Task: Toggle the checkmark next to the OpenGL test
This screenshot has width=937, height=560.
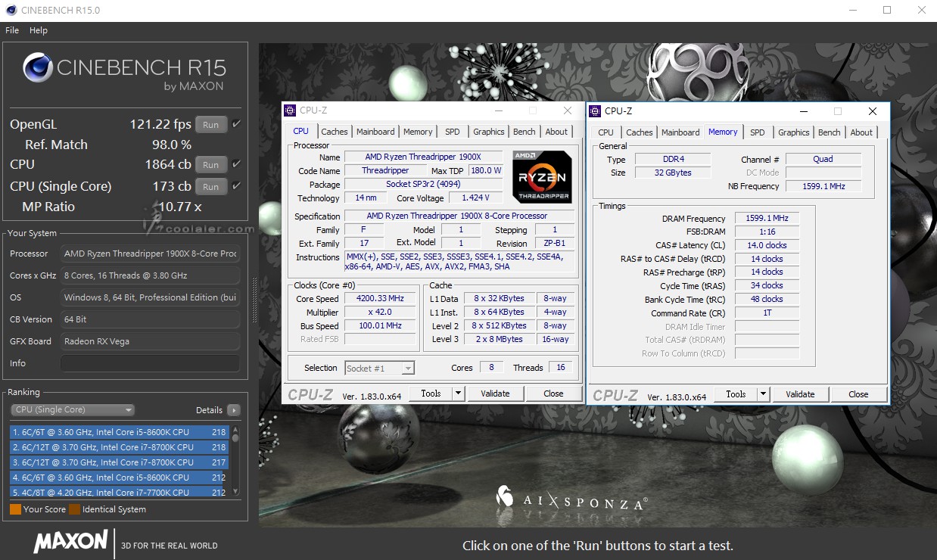Action: (x=237, y=124)
